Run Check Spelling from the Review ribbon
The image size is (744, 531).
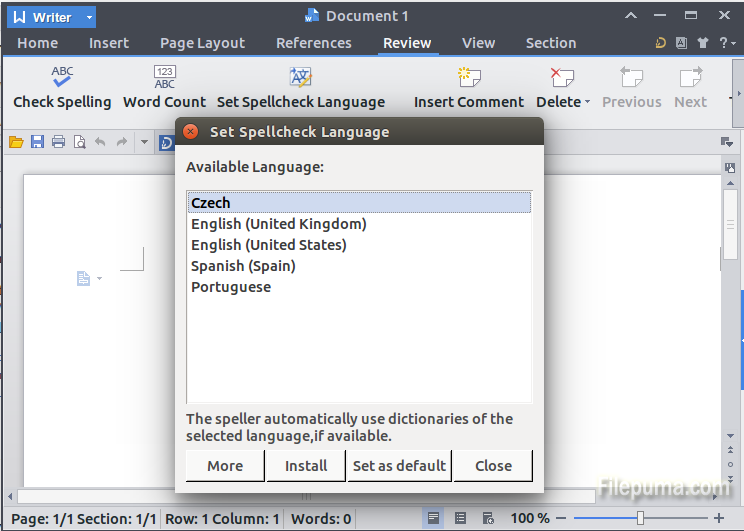(x=62, y=88)
